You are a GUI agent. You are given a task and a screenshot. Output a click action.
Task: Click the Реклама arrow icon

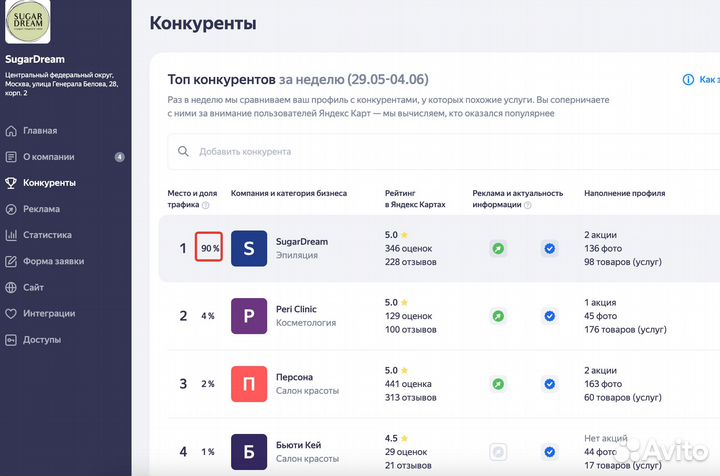[x=11, y=209]
